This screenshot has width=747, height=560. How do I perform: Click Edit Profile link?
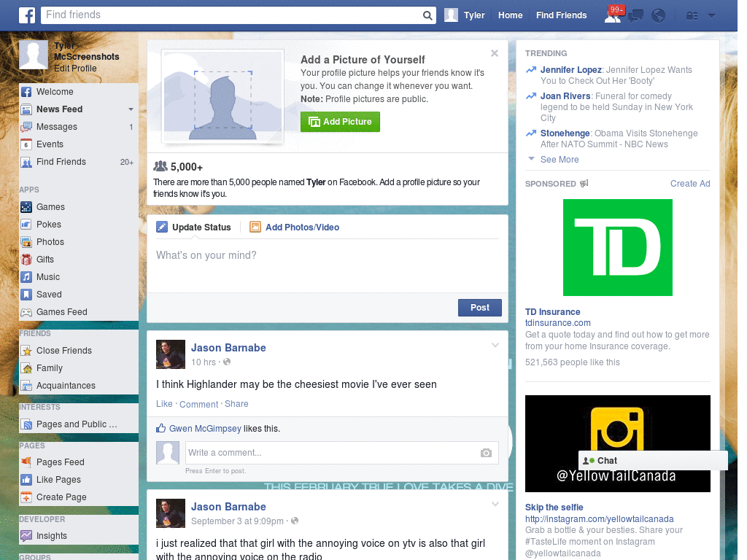point(75,68)
